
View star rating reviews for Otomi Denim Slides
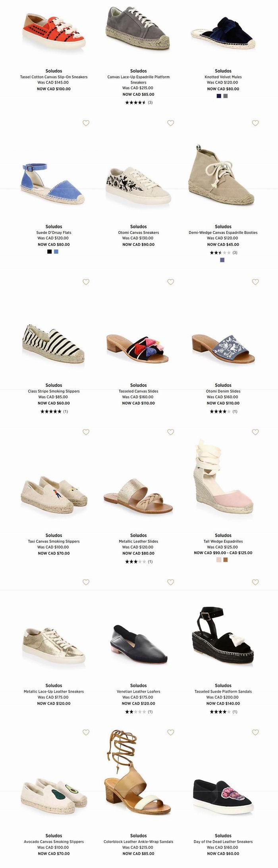tap(223, 411)
